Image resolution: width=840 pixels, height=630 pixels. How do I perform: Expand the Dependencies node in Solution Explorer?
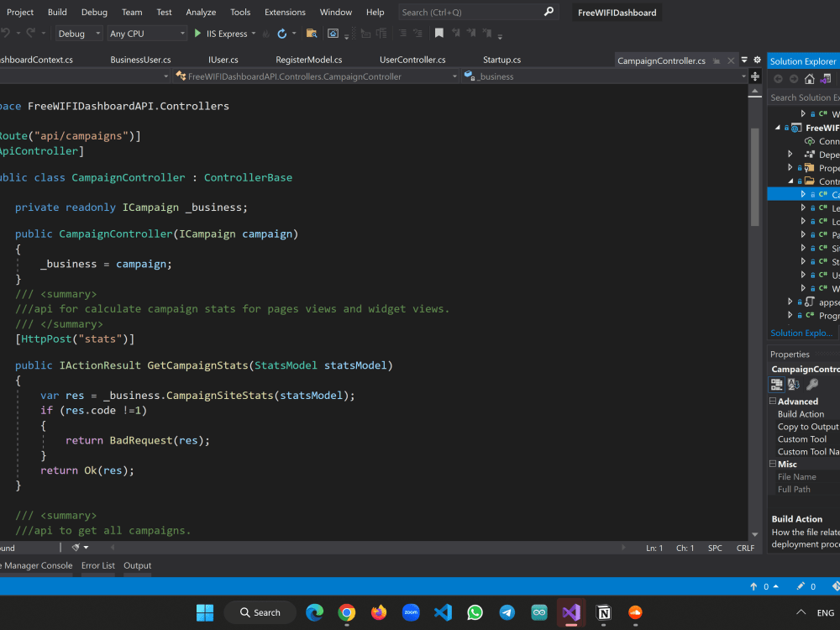[x=790, y=154]
